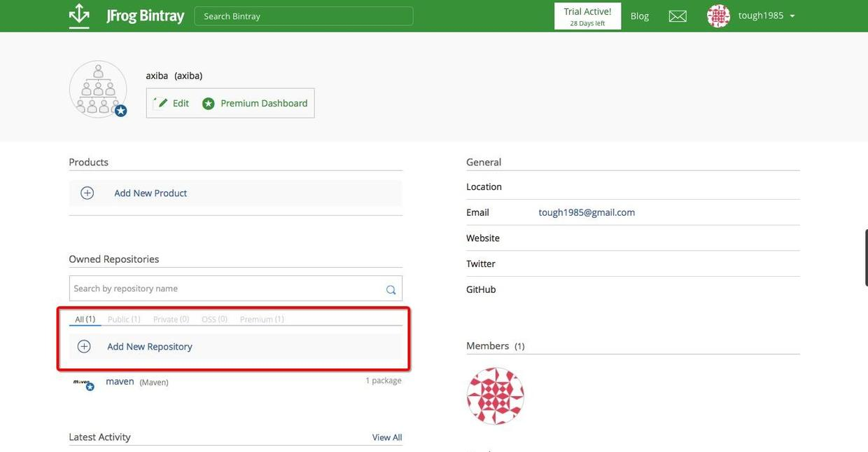Focus the Search Bintray field
The width and height of the screenshot is (868, 452).
[304, 16]
